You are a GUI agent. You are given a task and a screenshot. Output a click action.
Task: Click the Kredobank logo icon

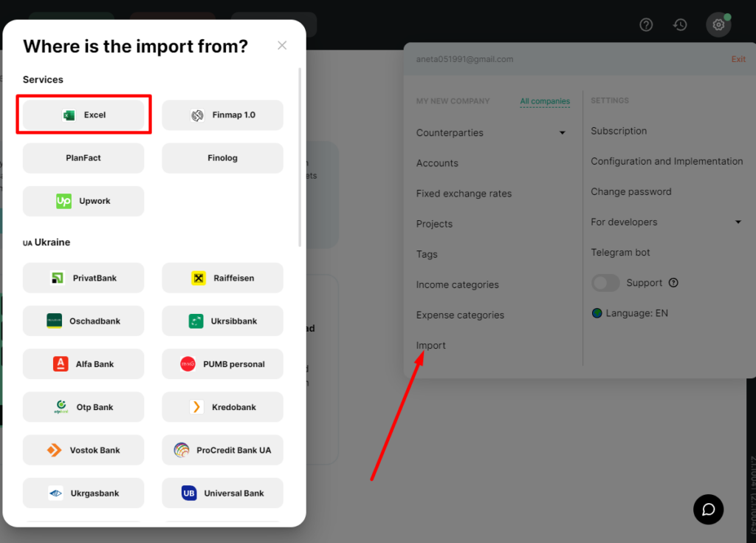click(x=196, y=407)
